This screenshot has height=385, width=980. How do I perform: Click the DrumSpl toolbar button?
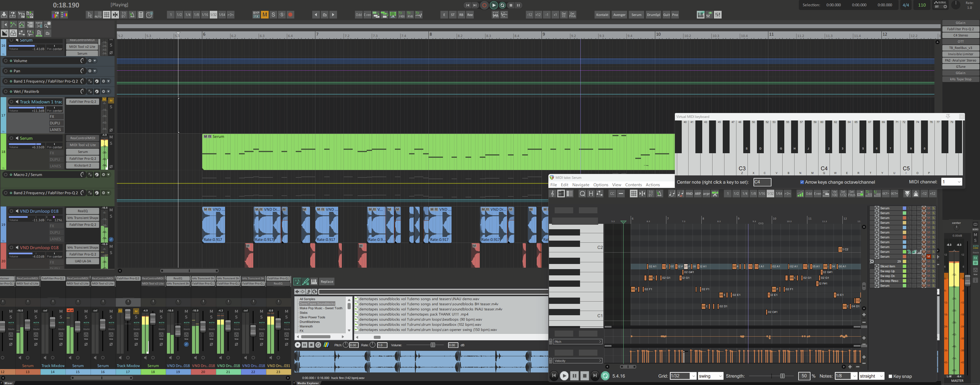(653, 15)
